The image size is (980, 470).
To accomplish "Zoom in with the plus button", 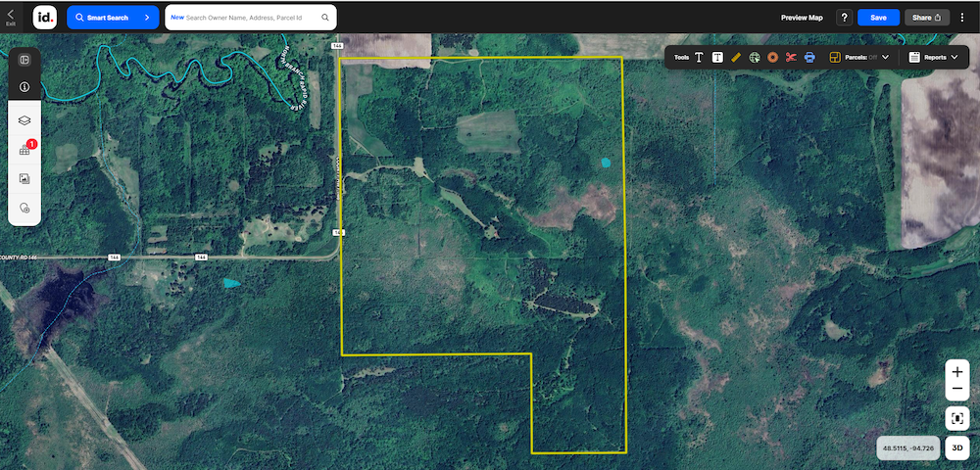I will tap(957, 373).
